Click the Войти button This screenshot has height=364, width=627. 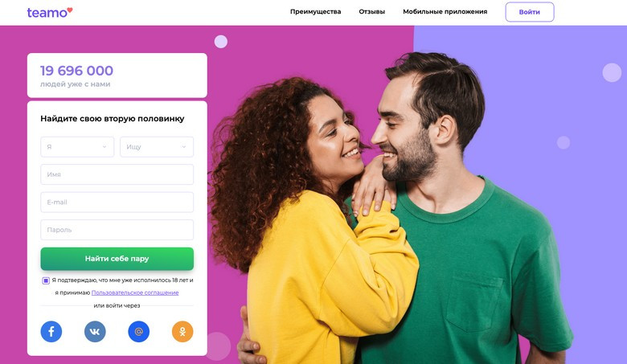pyautogui.click(x=530, y=12)
